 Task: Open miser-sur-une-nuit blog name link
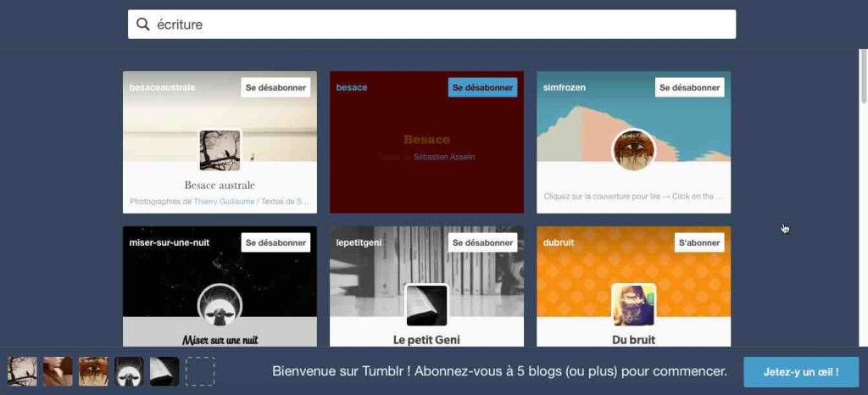(170, 242)
